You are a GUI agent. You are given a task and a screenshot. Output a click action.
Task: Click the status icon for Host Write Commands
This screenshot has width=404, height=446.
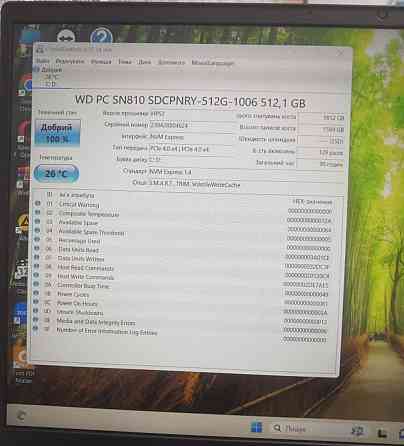coord(36,275)
